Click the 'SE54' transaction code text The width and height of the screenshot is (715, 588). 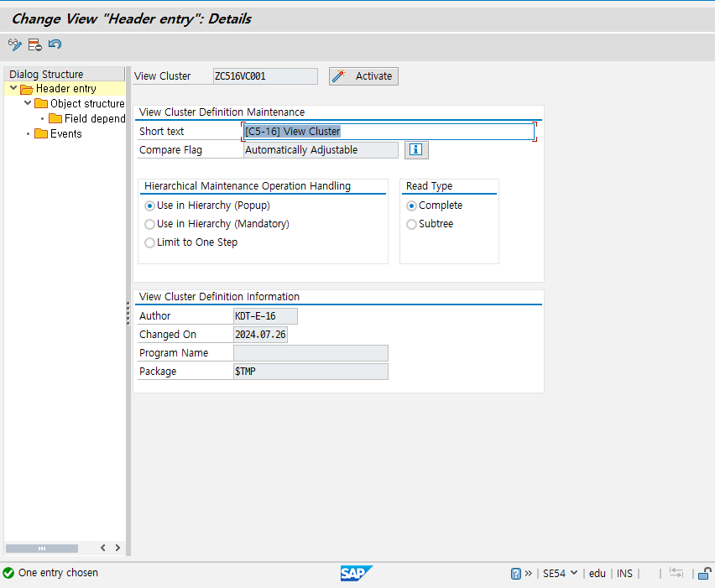(x=554, y=574)
